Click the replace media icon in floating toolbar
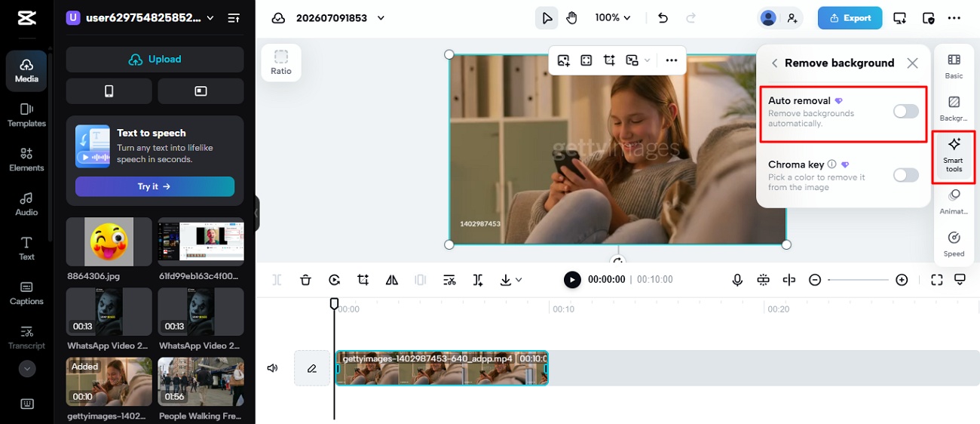The image size is (980, 424). pos(563,60)
